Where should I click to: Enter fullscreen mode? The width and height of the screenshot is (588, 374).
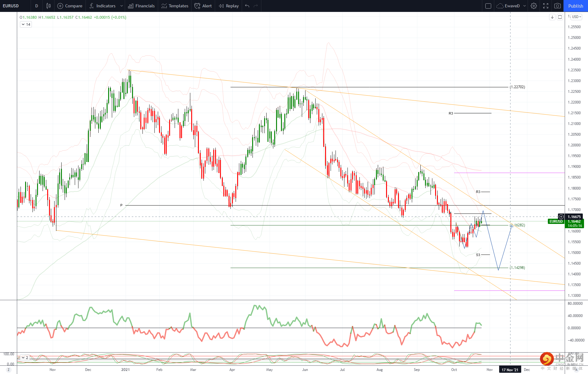click(546, 6)
